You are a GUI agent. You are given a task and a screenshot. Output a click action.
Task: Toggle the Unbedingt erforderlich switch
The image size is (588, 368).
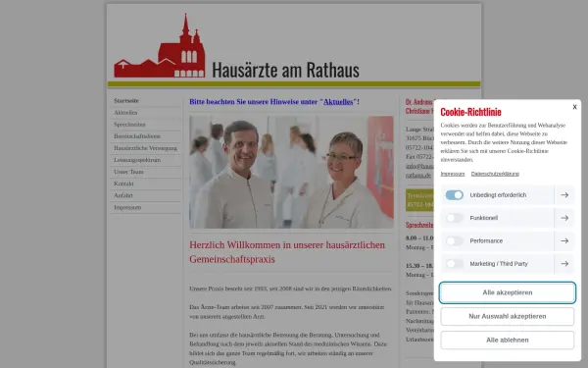coord(454,195)
